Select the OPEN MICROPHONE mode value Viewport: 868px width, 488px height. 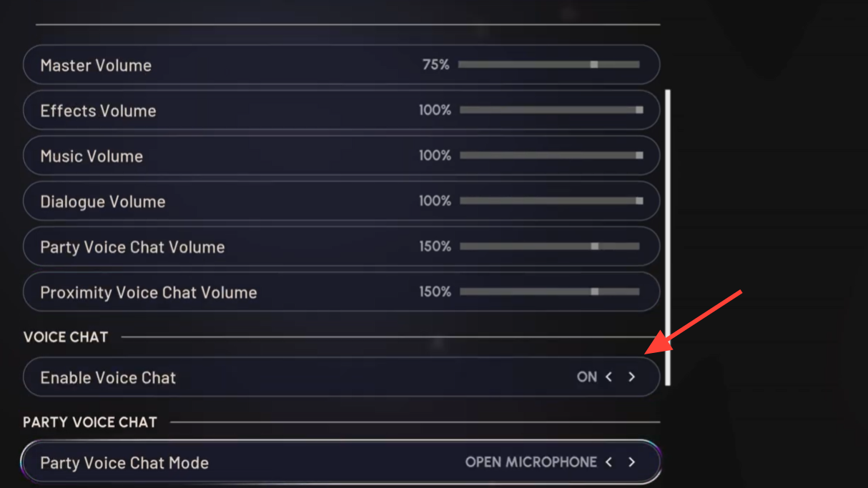click(x=531, y=462)
